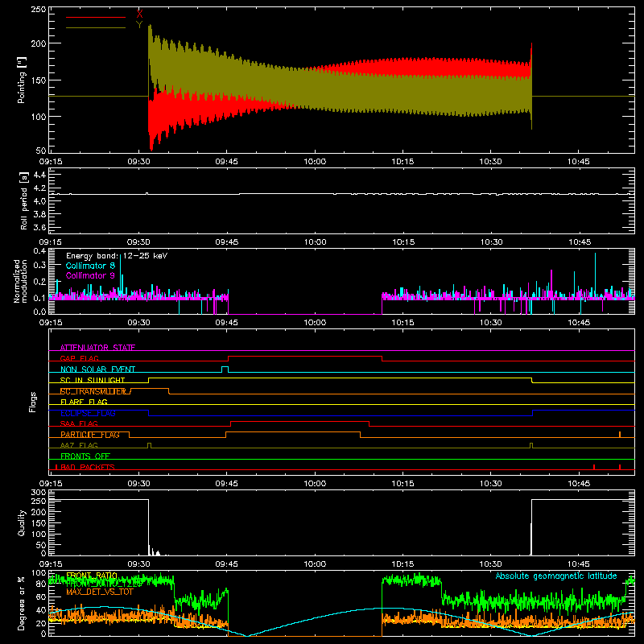Click the Collimator 9 legend entry
This screenshot has width=644, height=644.
pyautogui.click(x=90, y=275)
